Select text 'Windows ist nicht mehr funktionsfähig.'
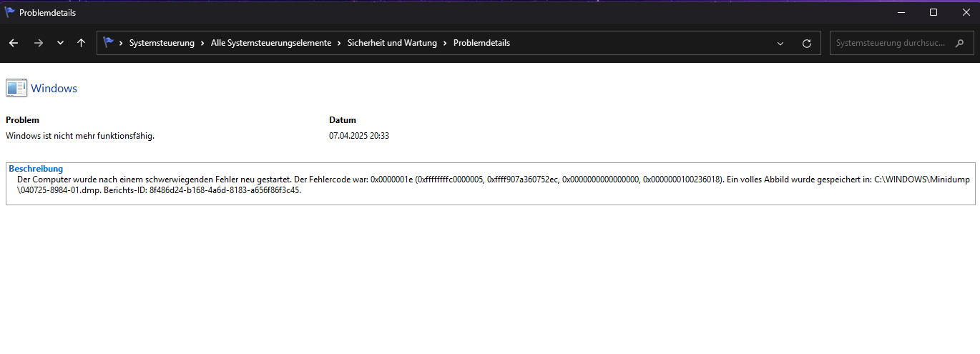The width and height of the screenshot is (980, 354). tap(80, 135)
